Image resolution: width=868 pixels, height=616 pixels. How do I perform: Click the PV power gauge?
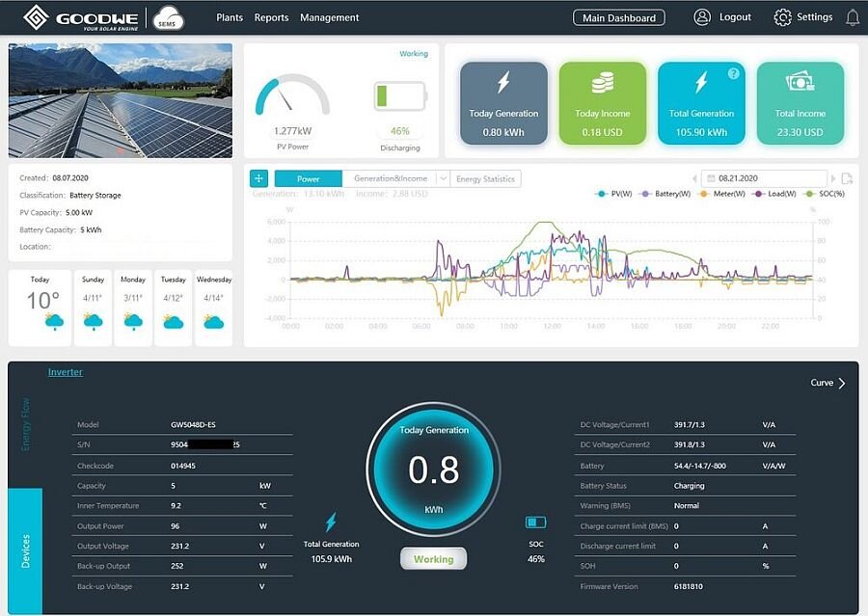292,95
